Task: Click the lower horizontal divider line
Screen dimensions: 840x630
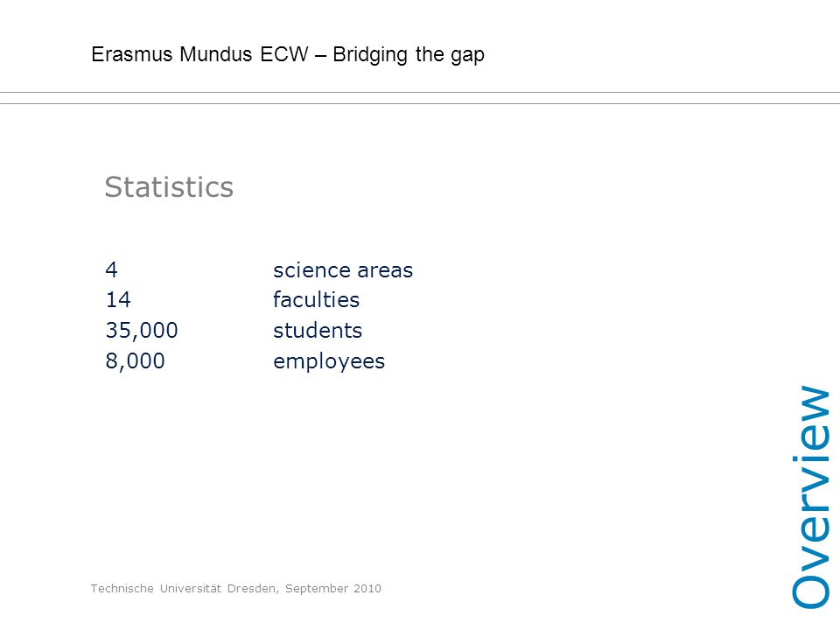Action: click(420, 103)
